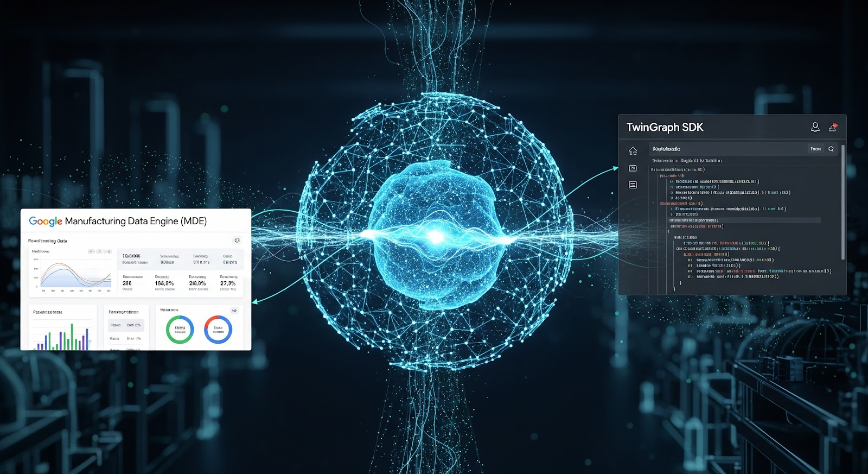Click the 286 metric value in the MDE dashboard

pos(127,283)
